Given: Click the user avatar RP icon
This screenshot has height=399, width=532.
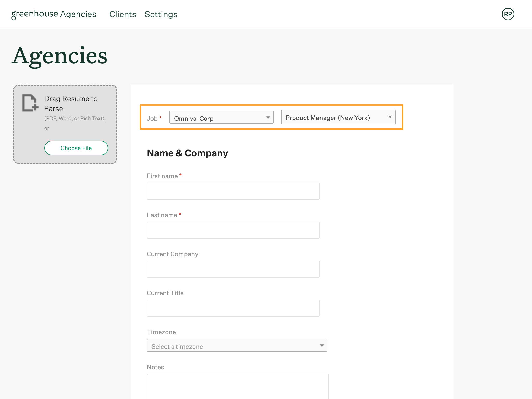Looking at the screenshot, I should 508,14.
